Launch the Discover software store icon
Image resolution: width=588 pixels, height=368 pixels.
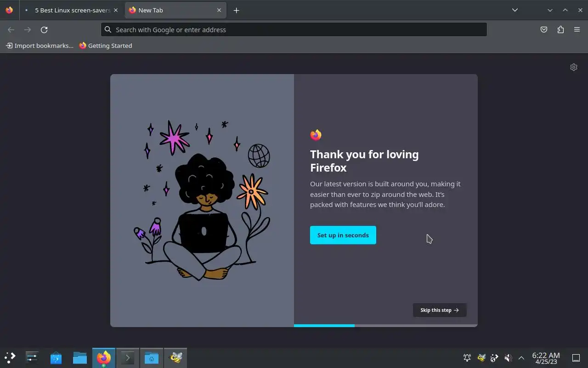point(56,357)
